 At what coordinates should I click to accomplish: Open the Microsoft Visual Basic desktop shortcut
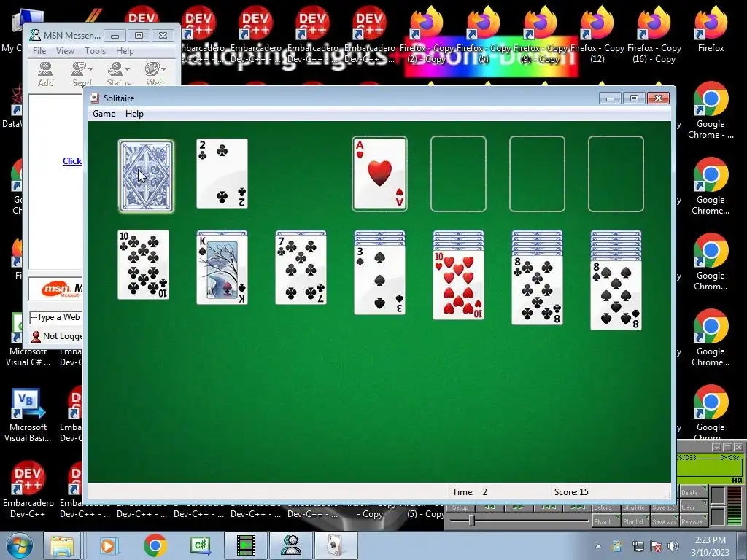28,415
